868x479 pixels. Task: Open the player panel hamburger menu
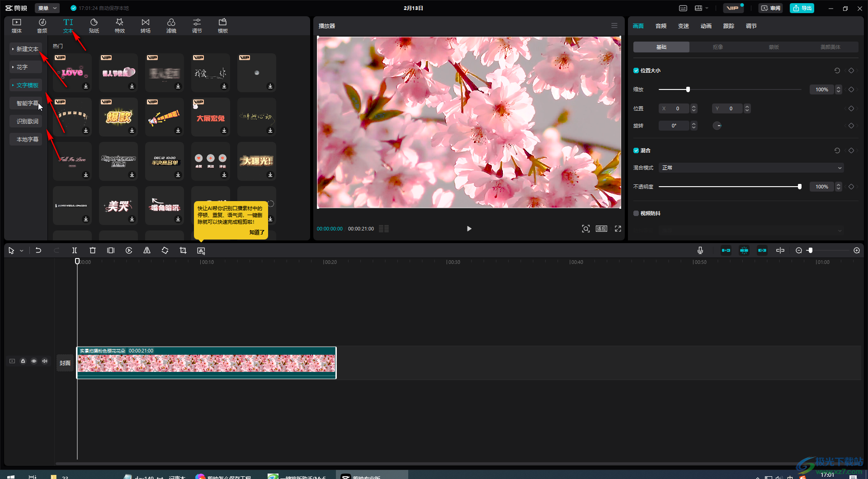614,26
